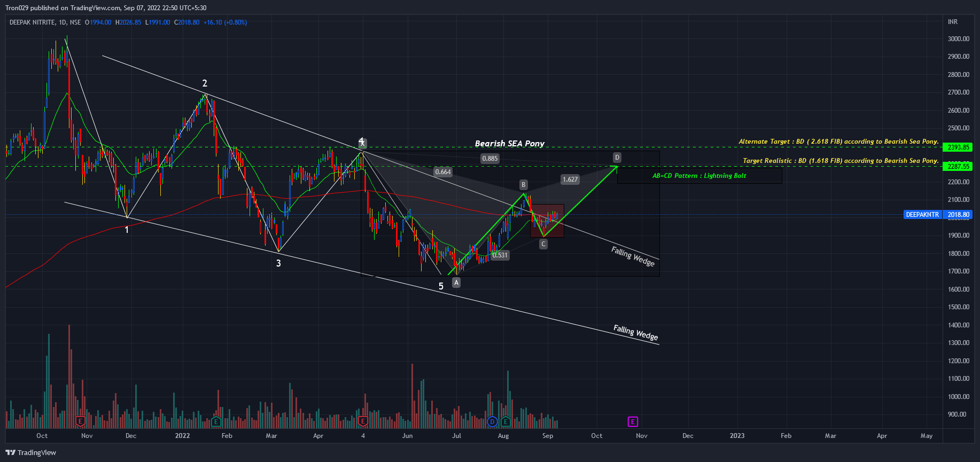Select the pattern point D label
The height and width of the screenshot is (462, 980).
[x=617, y=158]
